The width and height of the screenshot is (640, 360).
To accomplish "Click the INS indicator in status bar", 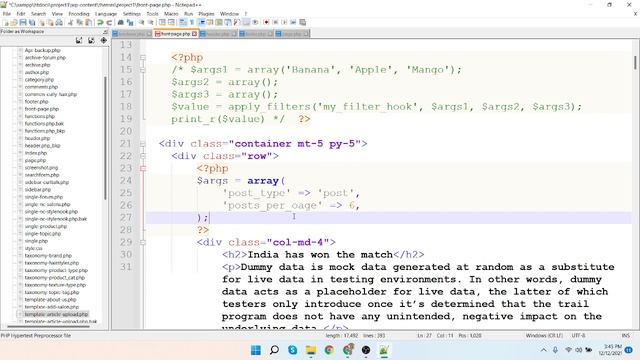I will 625,336.
